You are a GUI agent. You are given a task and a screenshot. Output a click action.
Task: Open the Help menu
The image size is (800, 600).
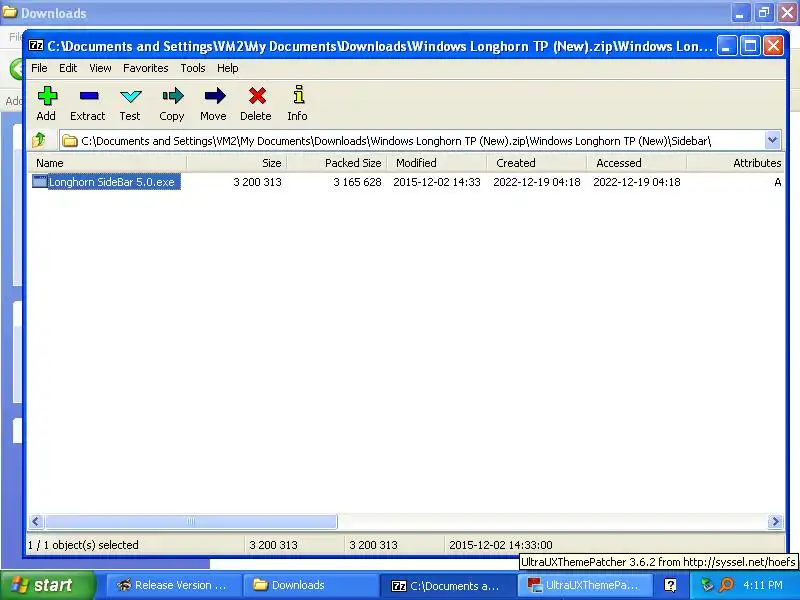(x=228, y=68)
